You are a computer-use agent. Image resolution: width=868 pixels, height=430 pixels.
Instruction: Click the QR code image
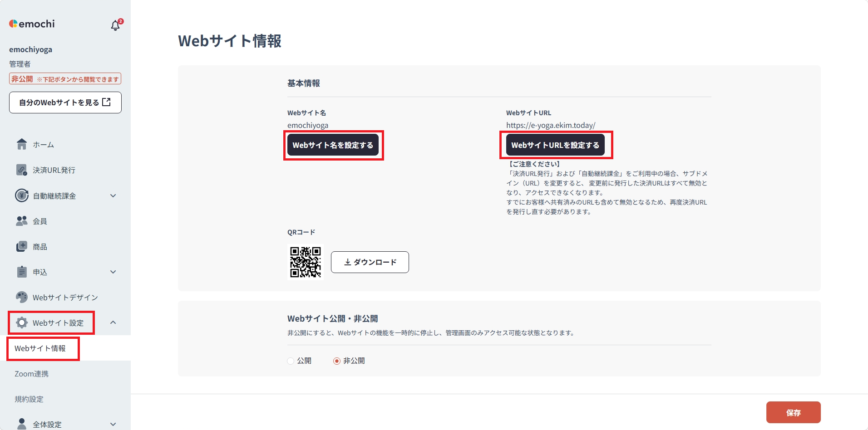pos(306,262)
